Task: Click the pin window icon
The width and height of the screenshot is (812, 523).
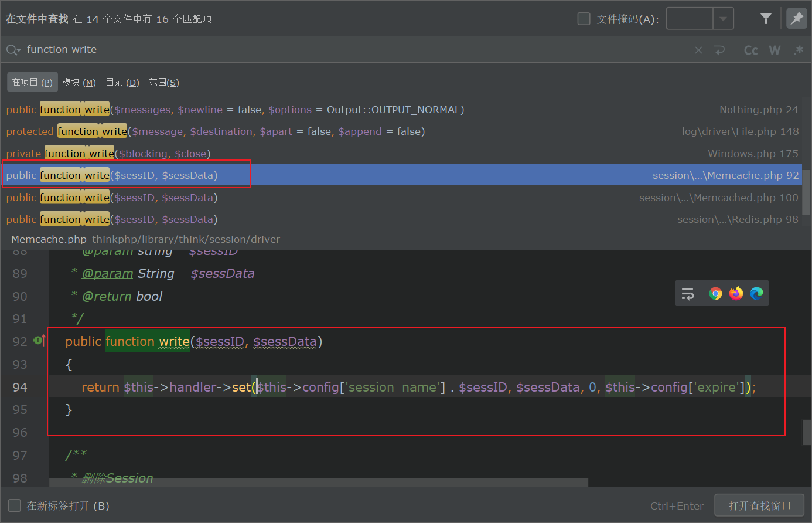Action: coord(796,19)
